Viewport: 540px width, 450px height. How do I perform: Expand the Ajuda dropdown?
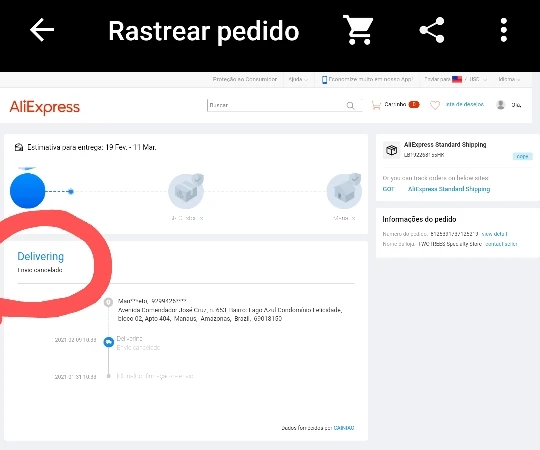click(298, 80)
